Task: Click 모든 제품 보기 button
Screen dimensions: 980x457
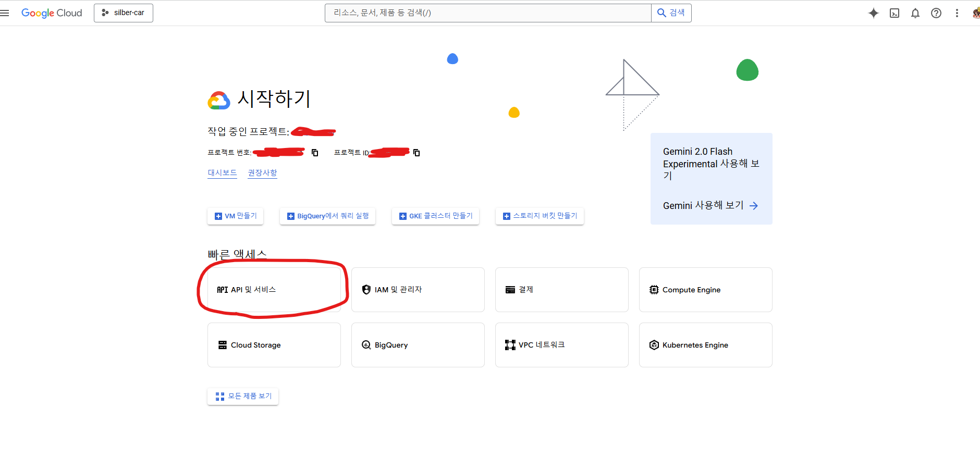Action: coord(243,397)
